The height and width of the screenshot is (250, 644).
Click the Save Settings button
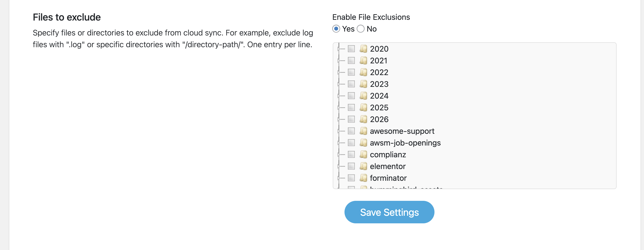pyautogui.click(x=389, y=212)
